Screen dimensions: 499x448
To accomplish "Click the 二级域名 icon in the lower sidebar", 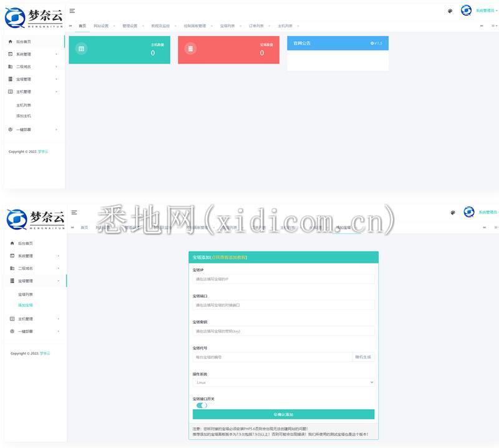I will (x=12, y=268).
